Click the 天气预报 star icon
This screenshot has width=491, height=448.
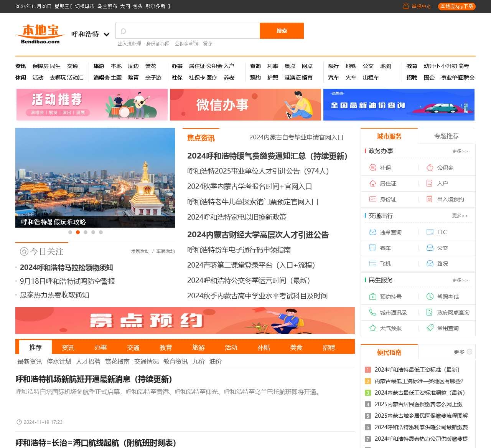tap(372, 328)
